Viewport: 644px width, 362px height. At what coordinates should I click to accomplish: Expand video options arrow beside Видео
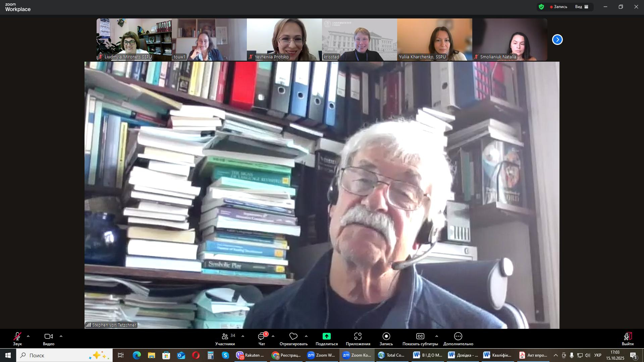coord(61,336)
